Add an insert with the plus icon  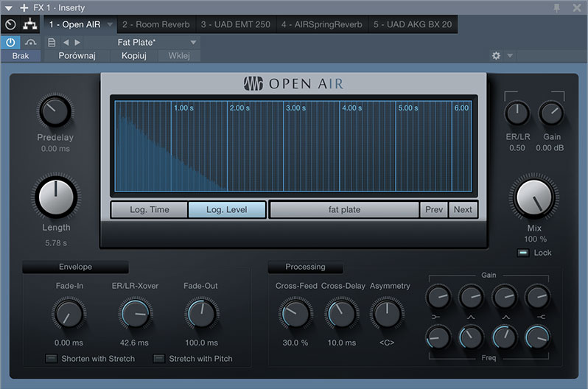[24, 7]
